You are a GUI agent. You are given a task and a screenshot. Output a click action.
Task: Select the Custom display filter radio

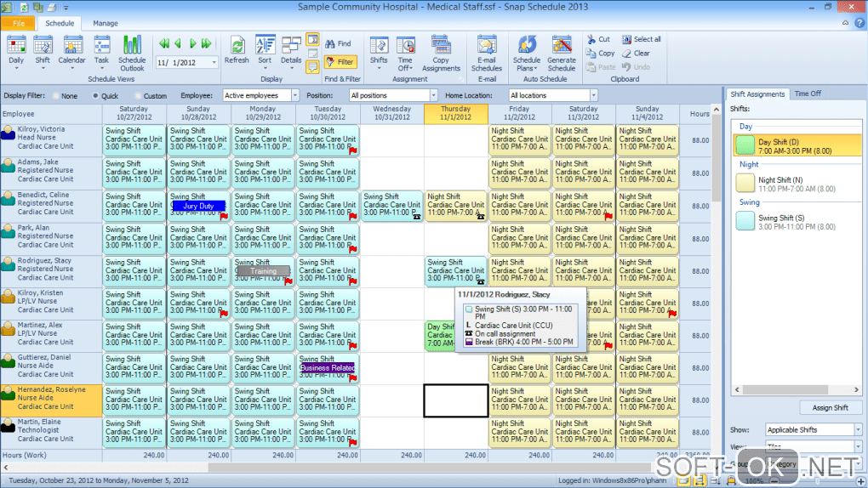pyautogui.click(x=138, y=96)
